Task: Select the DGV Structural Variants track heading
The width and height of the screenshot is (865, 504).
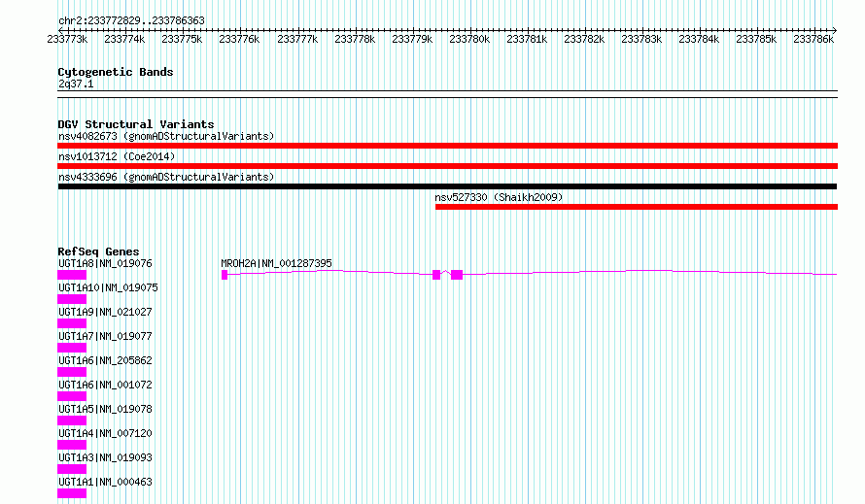Action: pos(136,124)
